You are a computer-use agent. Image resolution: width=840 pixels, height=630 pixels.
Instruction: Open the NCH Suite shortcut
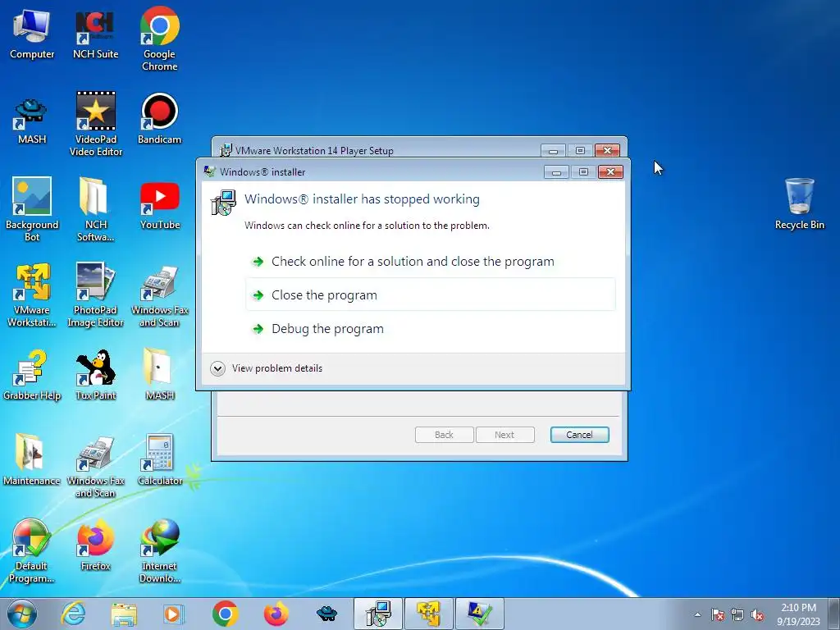(x=95, y=34)
